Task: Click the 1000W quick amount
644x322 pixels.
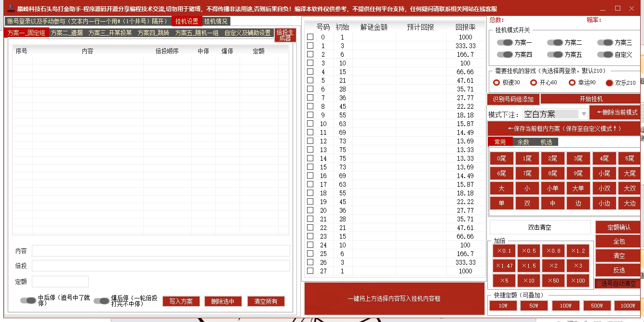Action: click(627, 305)
